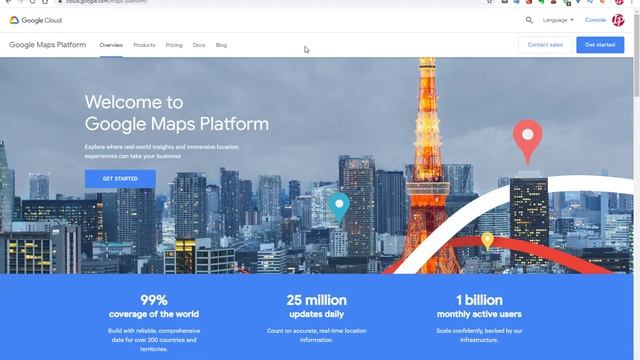Click the Contact sales button
The width and height of the screenshot is (640, 360).
click(x=545, y=45)
